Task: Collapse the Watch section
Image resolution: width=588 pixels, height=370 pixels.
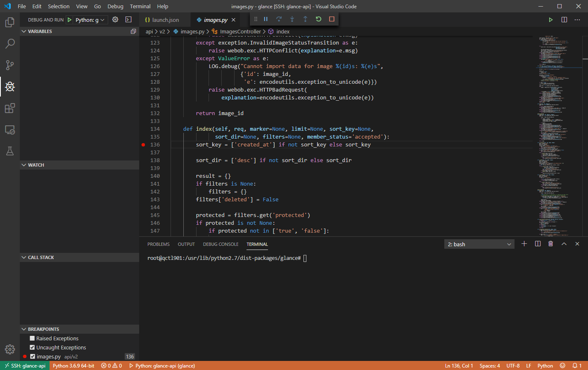Action: coord(79,165)
